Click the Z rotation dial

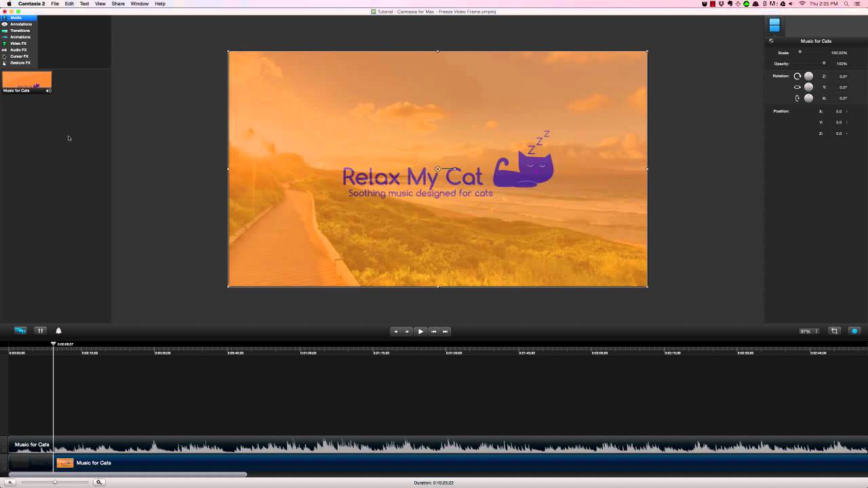(x=808, y=76)
